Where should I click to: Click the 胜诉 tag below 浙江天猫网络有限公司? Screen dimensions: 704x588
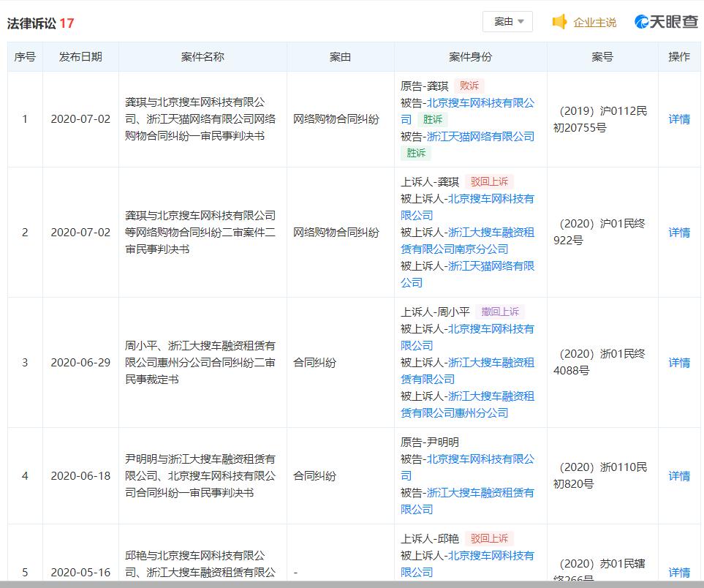pyautogui.click(x=416, y=153)
